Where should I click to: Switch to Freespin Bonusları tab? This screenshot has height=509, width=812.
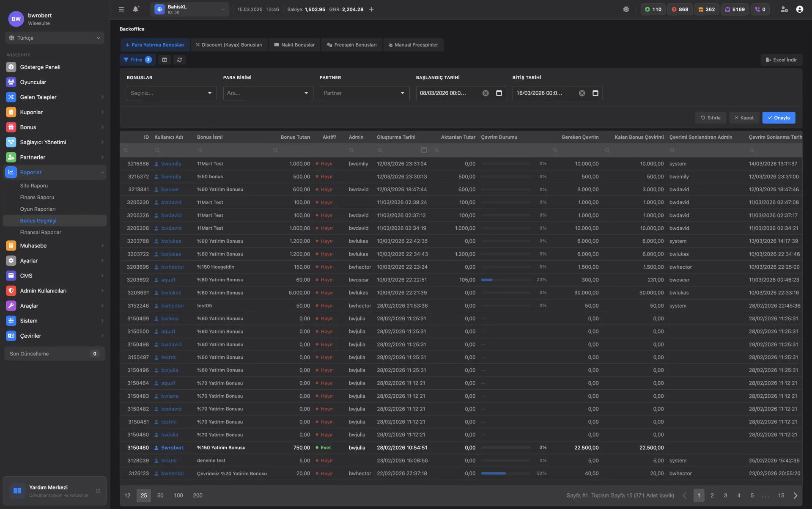pyautogui.click(x=351, y=45)
